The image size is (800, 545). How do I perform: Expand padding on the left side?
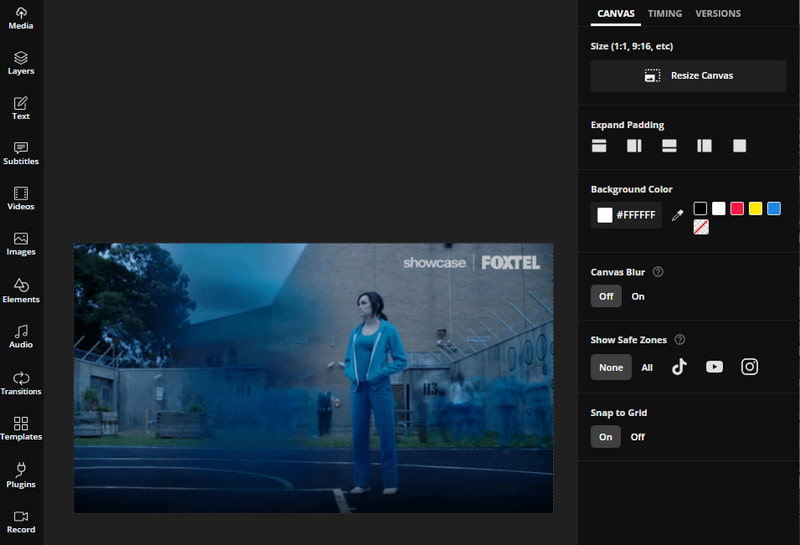coord(705,146)
